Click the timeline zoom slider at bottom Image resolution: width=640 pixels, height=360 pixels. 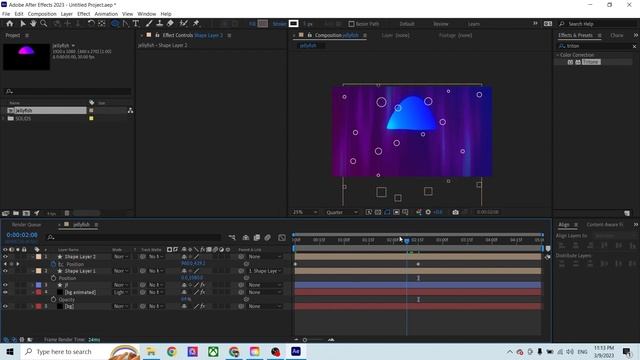tap(305, 340)
